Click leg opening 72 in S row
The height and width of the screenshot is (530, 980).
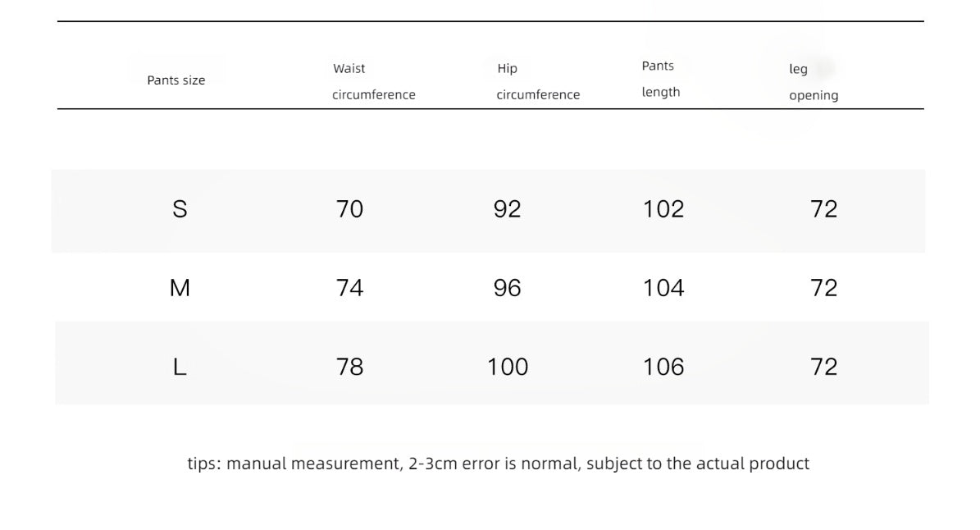click(823, 208)
